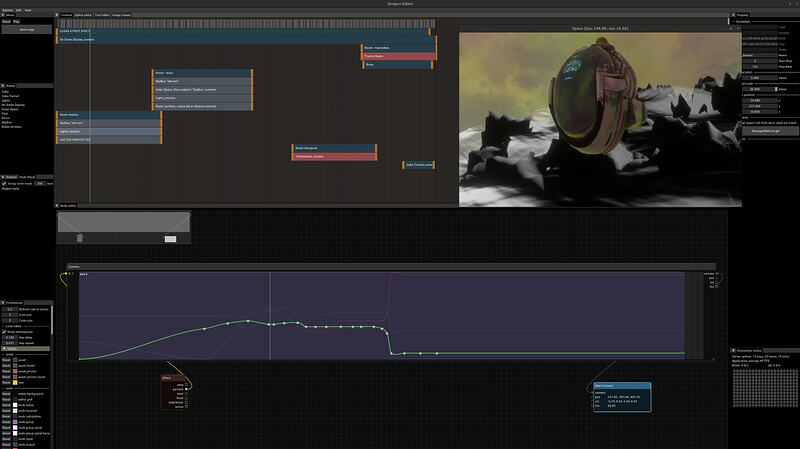800x449 pixels.
Task: Select Water on Mars in Rooms list
Action: tap(12, 127)
